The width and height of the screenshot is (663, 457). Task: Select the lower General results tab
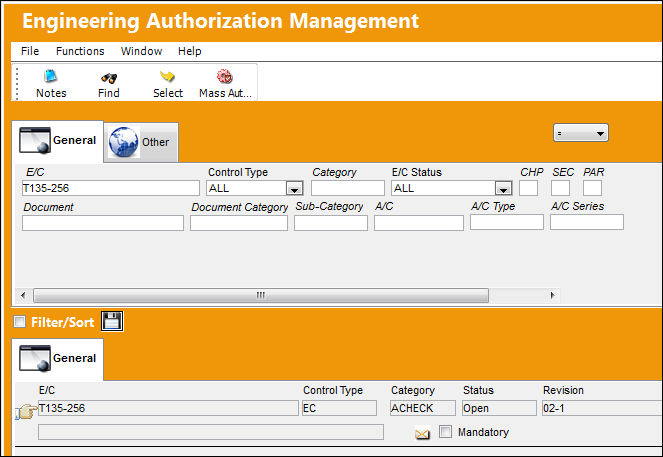coord(58,359)
